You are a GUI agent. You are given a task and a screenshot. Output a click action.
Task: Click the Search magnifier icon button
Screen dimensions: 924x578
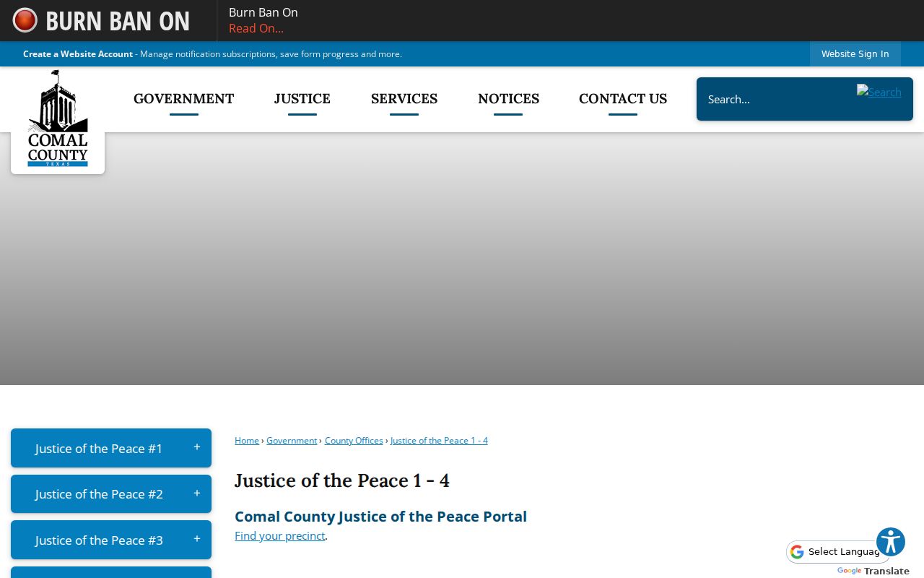click(879, 92)
